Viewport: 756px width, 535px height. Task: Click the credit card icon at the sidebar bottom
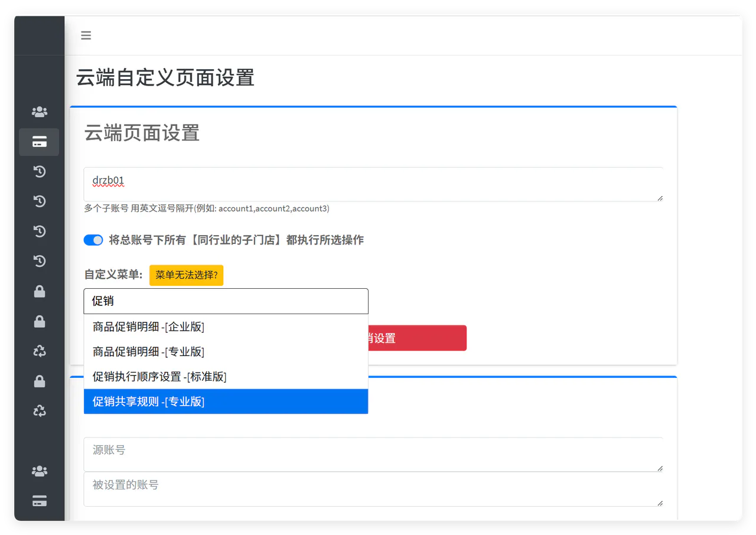click(40, 501)
